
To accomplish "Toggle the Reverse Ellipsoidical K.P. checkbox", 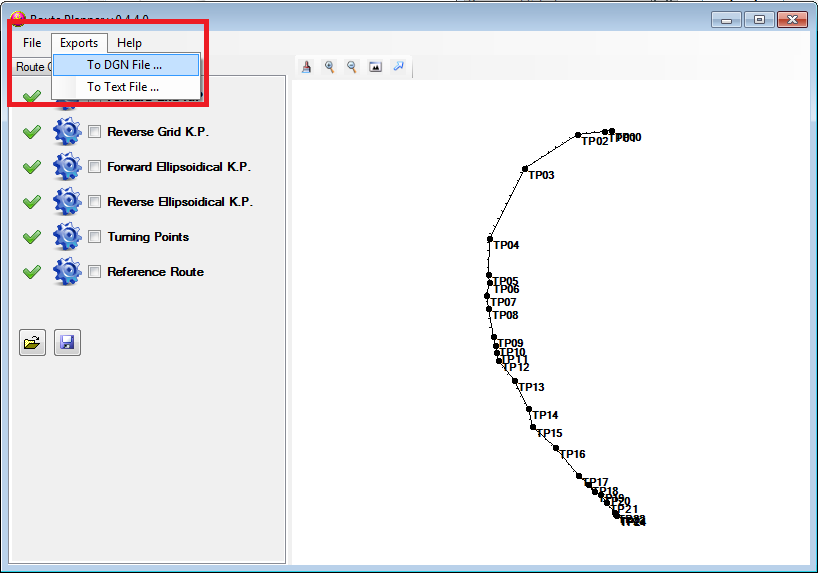I will [x=94, y=201].
